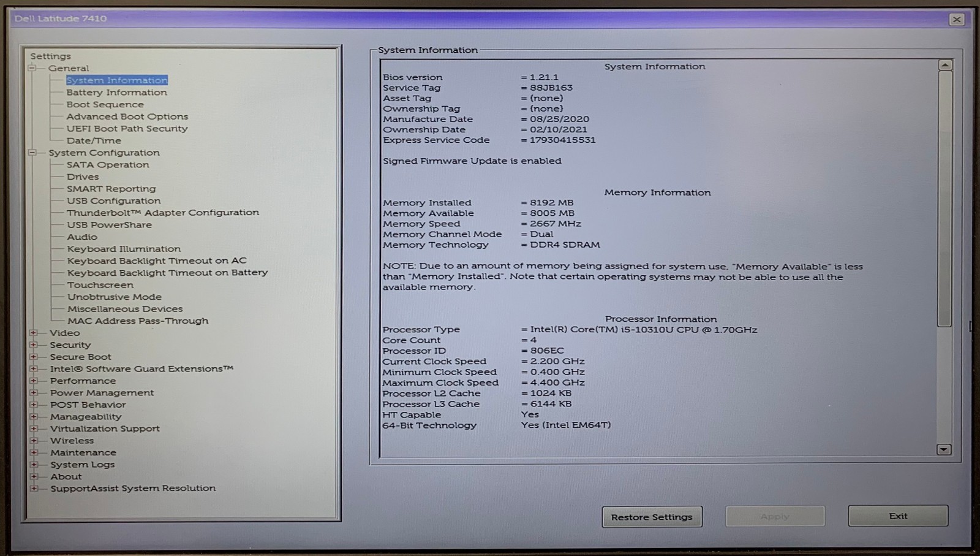The image size is (980, 556).
Task: Click the Restore Settings button
Action: point(652,517)
